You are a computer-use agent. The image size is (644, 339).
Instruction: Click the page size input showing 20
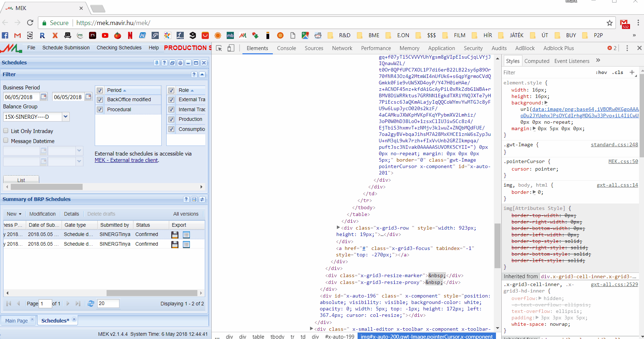[108, 303]
